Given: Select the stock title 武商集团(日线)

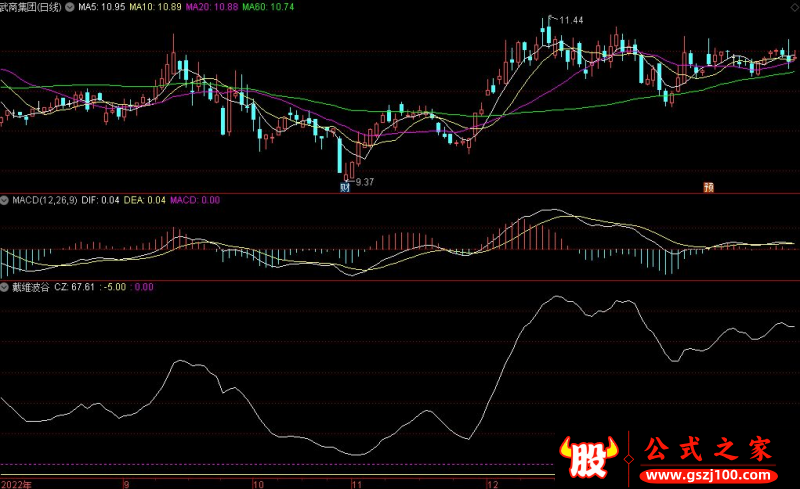Looking at the screenshot, I should click(31, 7).
